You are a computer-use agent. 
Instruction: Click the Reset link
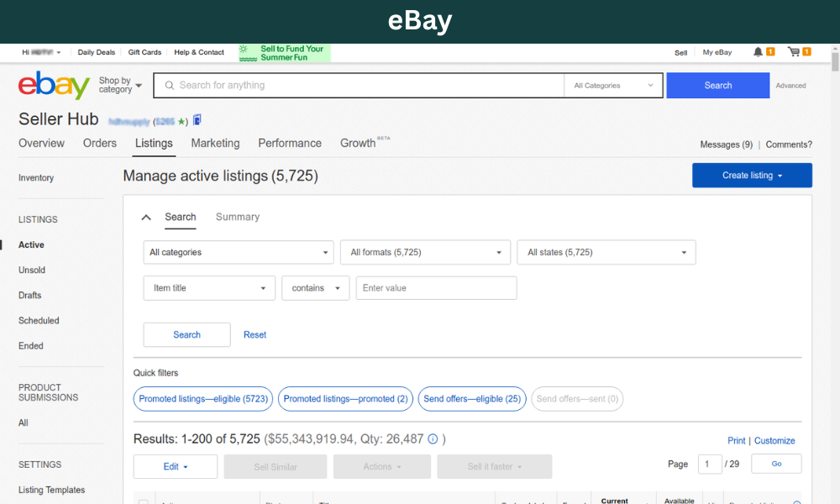[255, 335]
